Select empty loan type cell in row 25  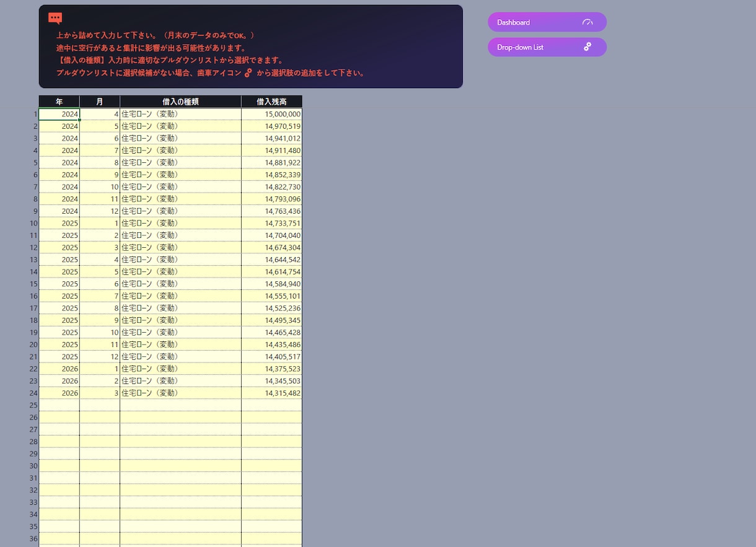[x=180, y=405]
